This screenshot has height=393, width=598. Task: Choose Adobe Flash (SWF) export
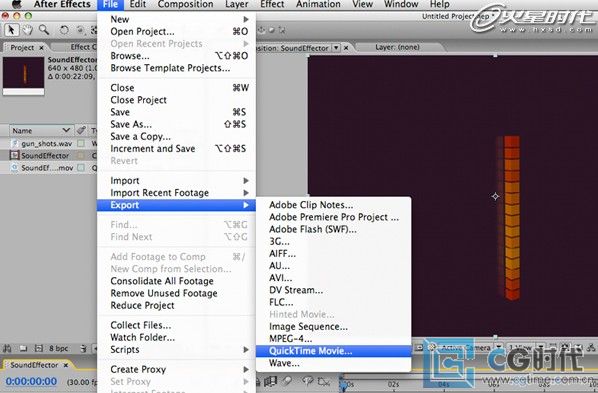(334, 229)
